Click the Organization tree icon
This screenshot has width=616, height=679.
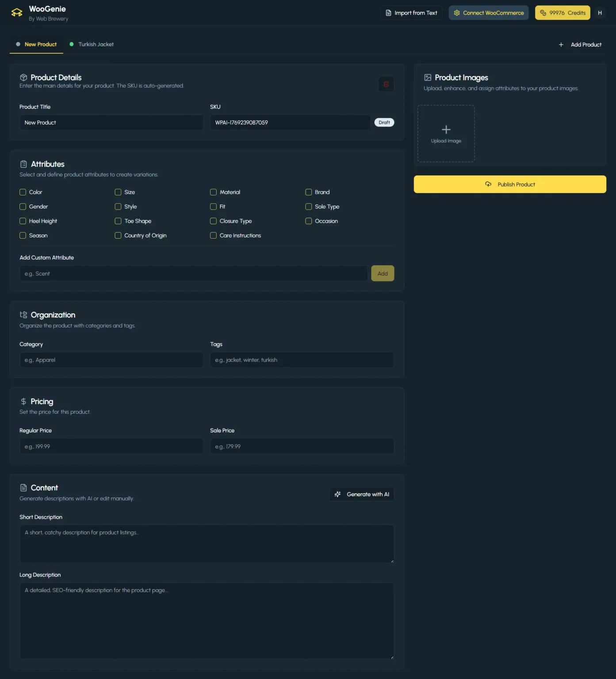(x=23, y=315)
